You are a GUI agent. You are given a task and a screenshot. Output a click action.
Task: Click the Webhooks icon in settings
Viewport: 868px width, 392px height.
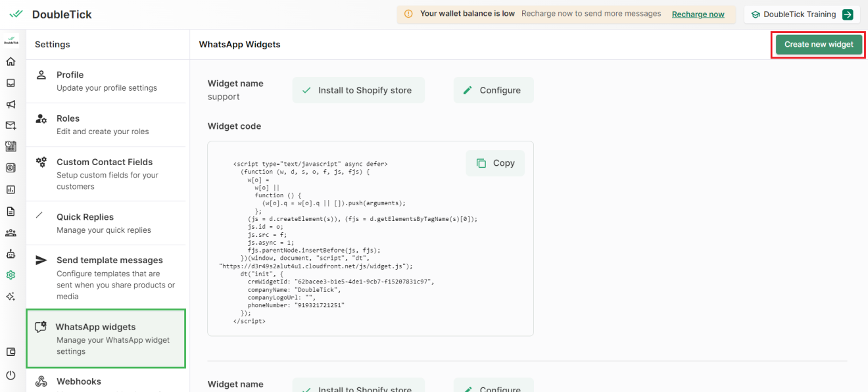pos(41,381)
